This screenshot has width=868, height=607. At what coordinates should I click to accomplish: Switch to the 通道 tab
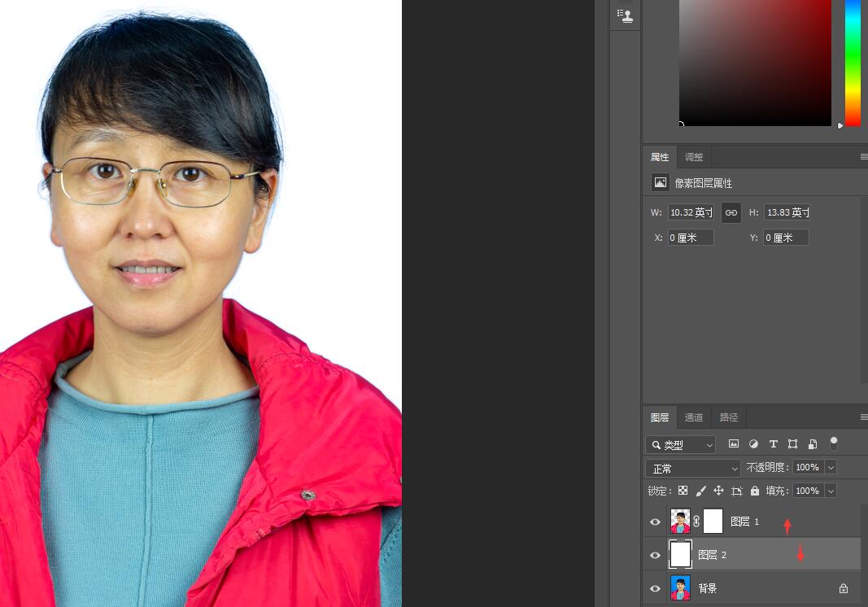(x=693, y=417)
